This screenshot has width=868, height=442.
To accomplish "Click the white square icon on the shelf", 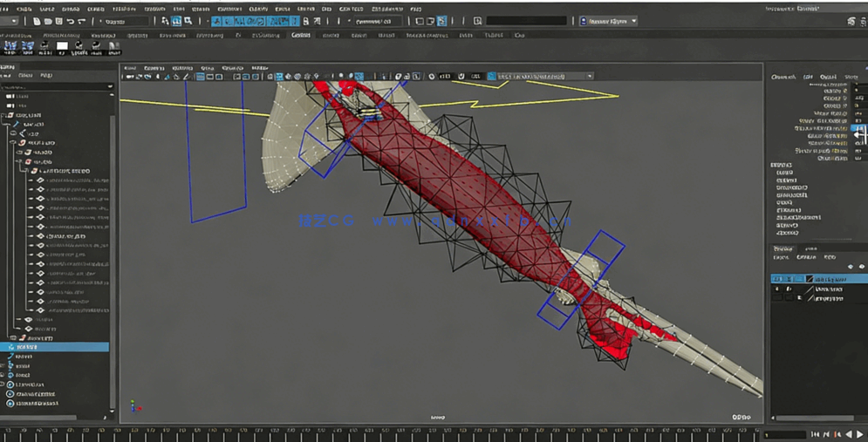I will (62, 46).
